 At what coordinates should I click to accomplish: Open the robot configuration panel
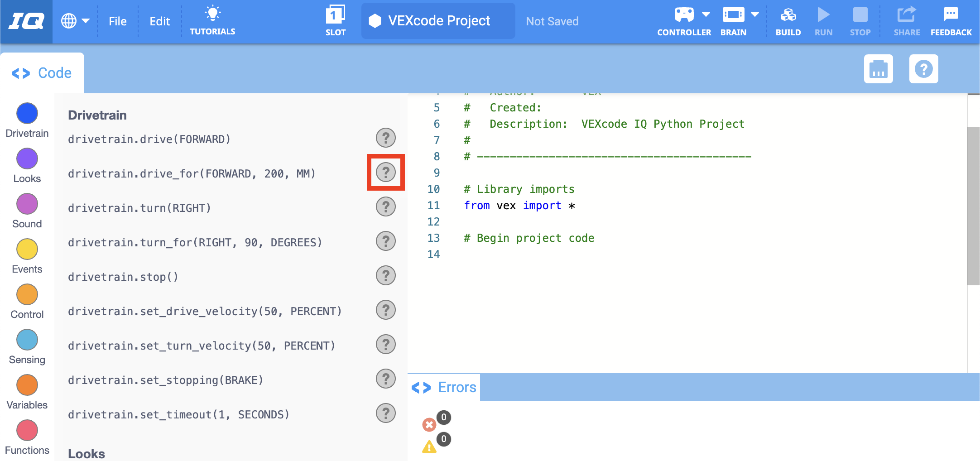(x=878, y=69)
